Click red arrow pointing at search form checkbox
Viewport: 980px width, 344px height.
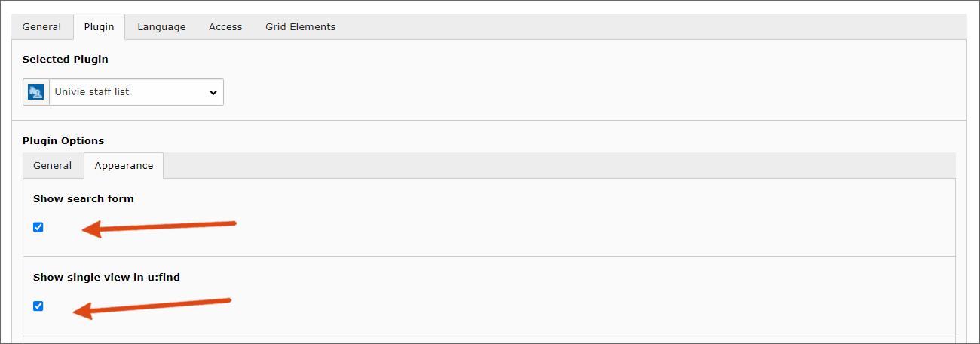pyautogui.click(x=159, y=228)
